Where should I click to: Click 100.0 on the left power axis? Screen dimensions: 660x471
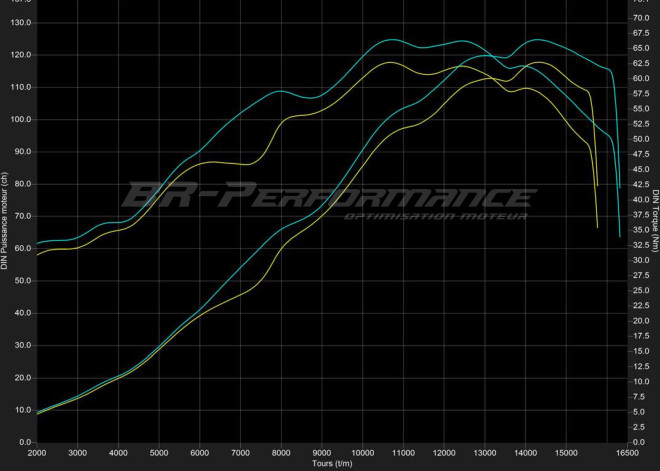pos(20,119)
